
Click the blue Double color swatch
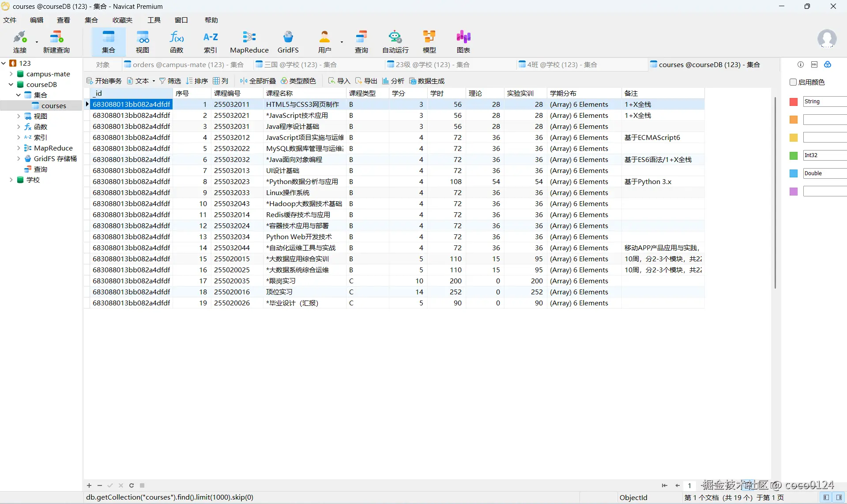794,173
